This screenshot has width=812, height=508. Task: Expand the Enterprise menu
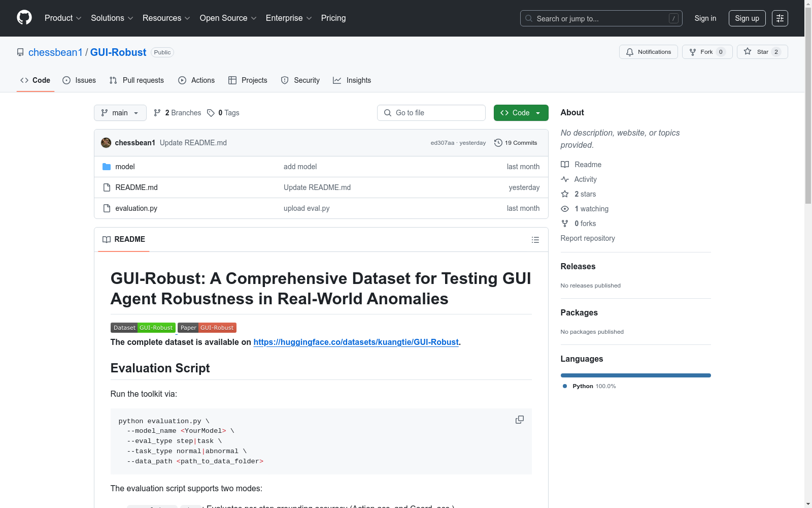tap(289, 18)
